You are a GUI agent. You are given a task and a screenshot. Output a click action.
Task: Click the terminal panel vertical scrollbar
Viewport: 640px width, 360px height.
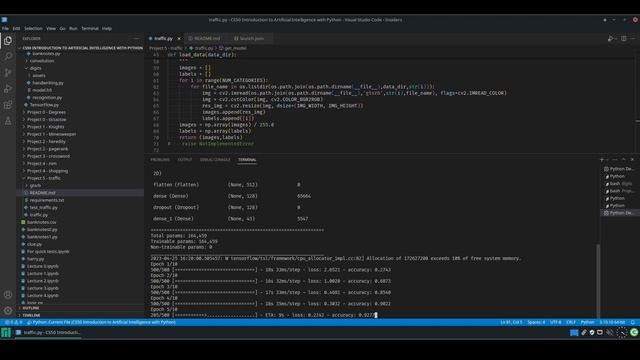point(598,281)
